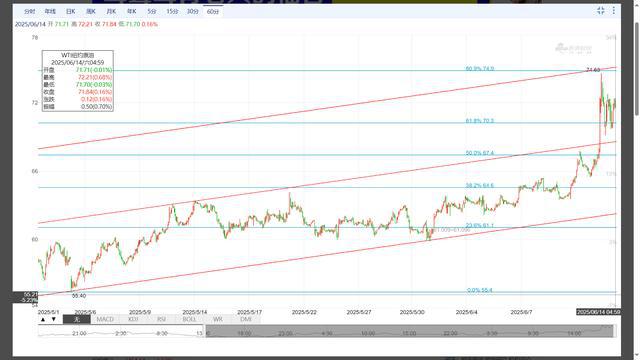The height and width of the screenshot is (360, 640).
Task: Show the KDJ indicator
Action: [133, 319]
